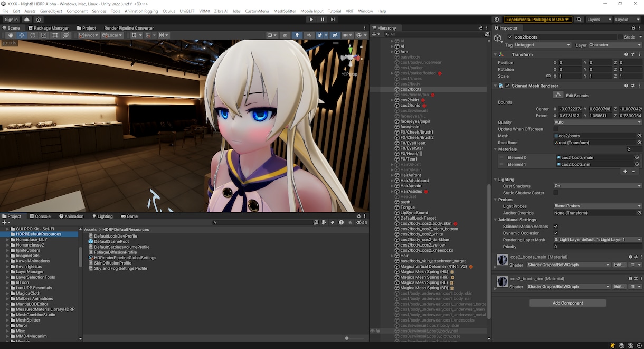Select the Hand view tool
Image resolution: width=644 pixels, height=349 pixels.
[x=11, y=35]
